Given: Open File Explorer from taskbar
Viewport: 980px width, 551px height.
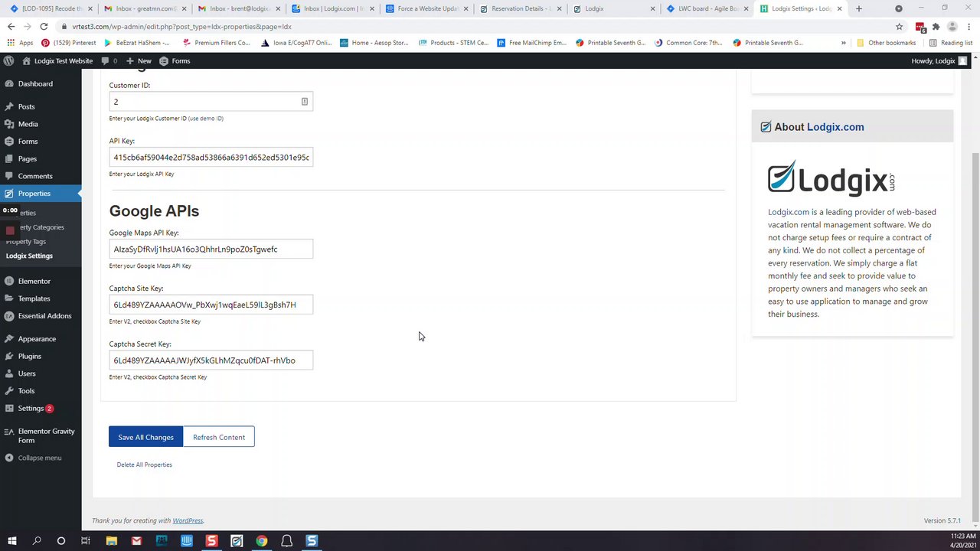Looking at the screenshot, I should tap(112, 541).
